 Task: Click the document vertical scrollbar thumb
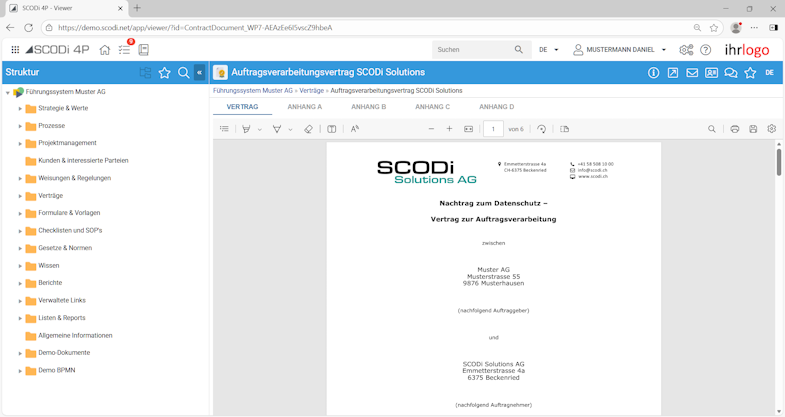[779, 162]
